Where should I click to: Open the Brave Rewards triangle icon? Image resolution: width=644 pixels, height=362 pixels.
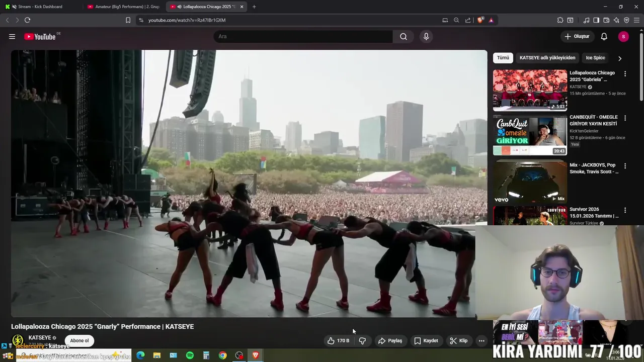point(491,20)
